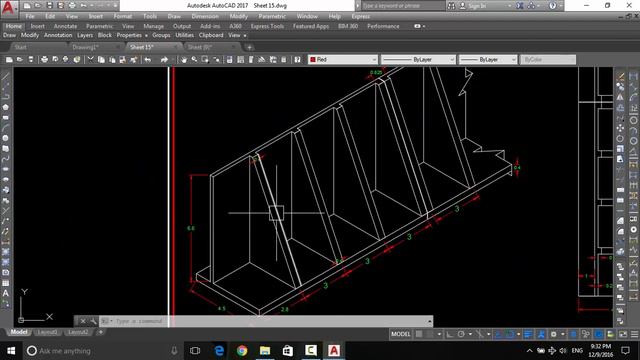Screen dimensions: 640x360
Task: Click the Undo arrow icon
Action: click(148, 60)
